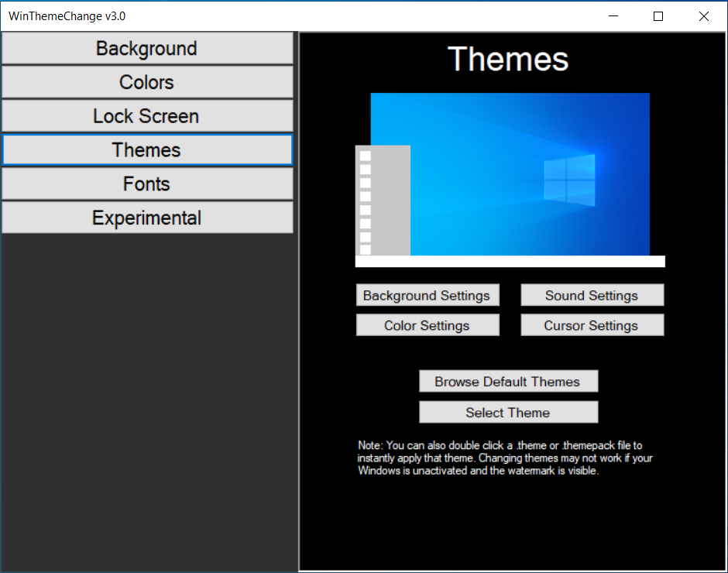Click the Background Settings button
728x573 pixels.
coord(428,295)
